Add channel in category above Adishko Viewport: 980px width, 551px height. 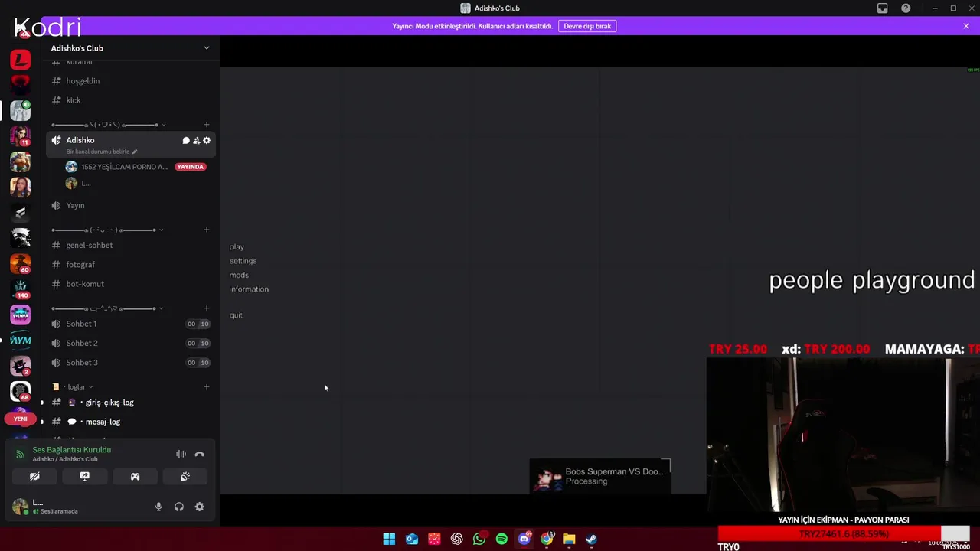[x=207, y=125]
